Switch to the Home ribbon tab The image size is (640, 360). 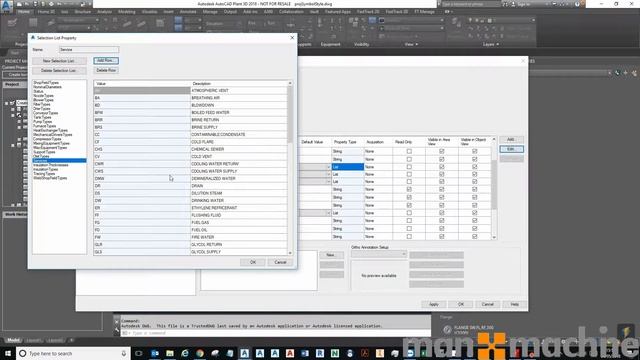24,12
